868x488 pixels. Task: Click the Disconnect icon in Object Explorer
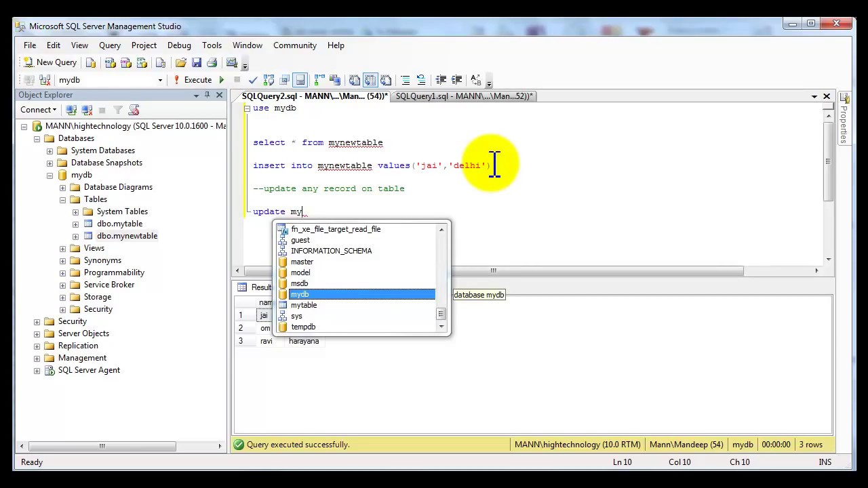(x=87, y=110)
